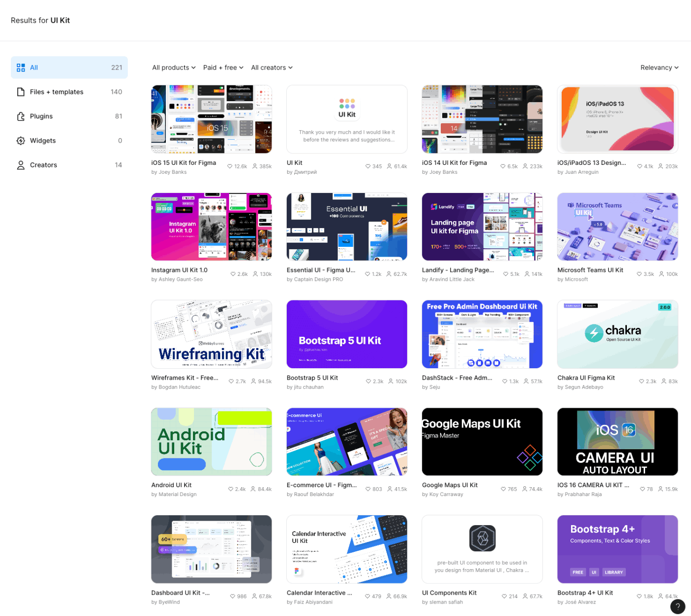Screen dimensions: 691x616
Task: Like Microsoft Teams UI Kit heart icon
Action: click(x=640, y=274)
